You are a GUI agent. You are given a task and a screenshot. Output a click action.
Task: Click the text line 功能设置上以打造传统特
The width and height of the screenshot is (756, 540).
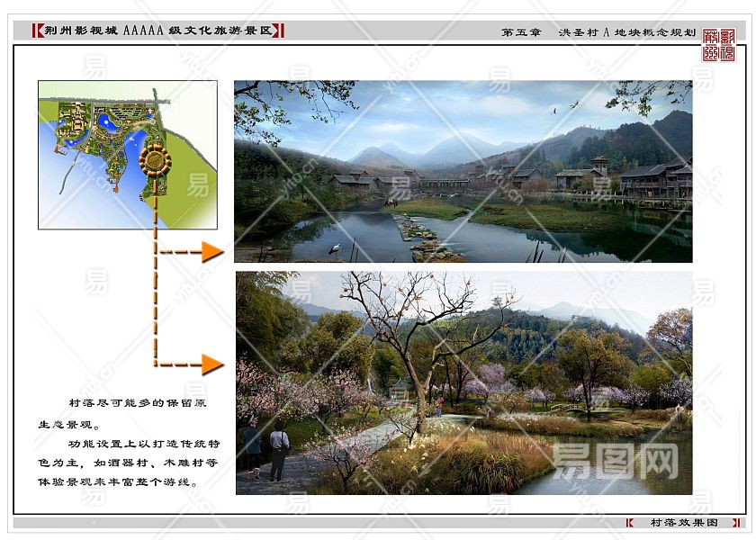tap(144, 444)
